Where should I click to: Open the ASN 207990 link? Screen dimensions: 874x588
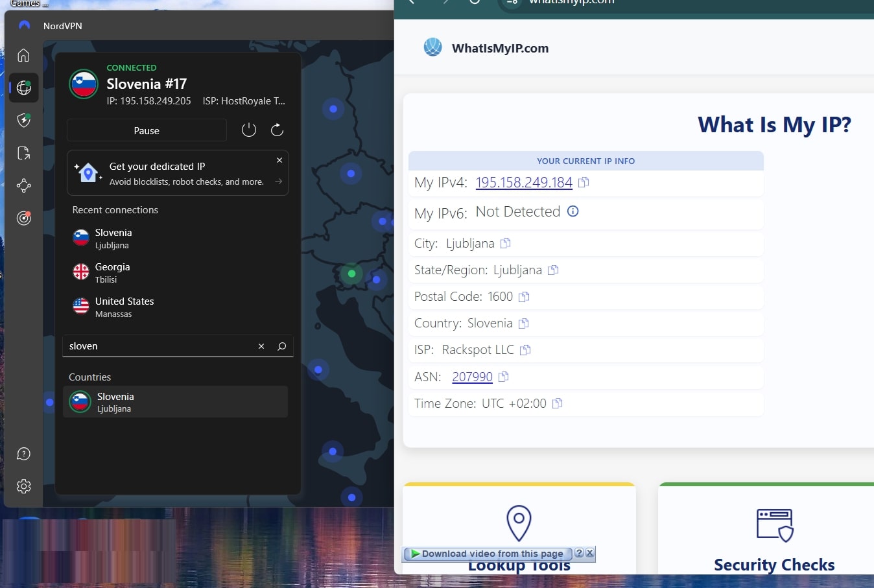click(473, 377)
